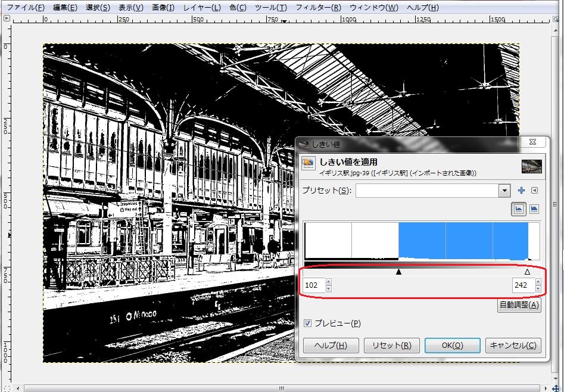This screenshot has height=392, width=564.
Task: Click the しきい値 tool icon in the dialog header
Action: [x=309, y=163]
